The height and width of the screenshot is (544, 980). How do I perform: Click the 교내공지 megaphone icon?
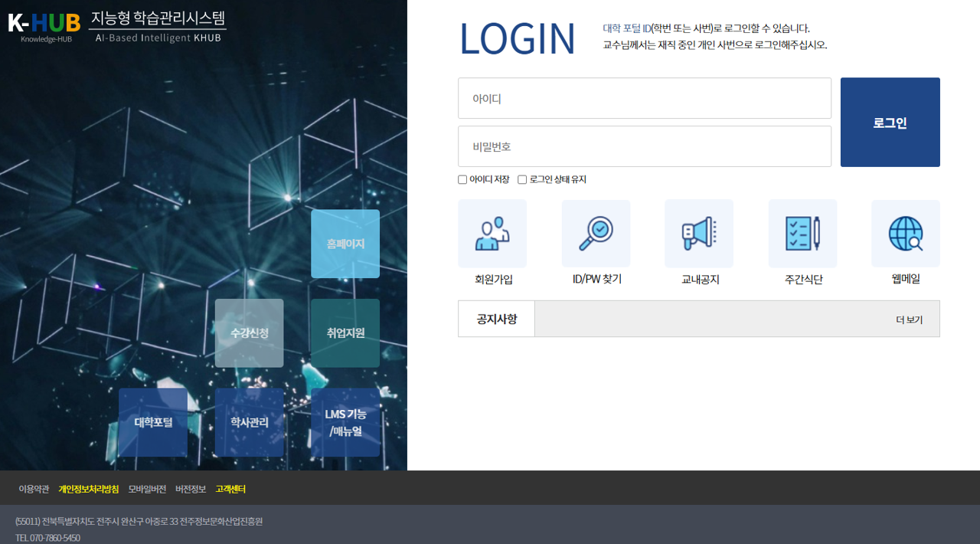(699, 233)
